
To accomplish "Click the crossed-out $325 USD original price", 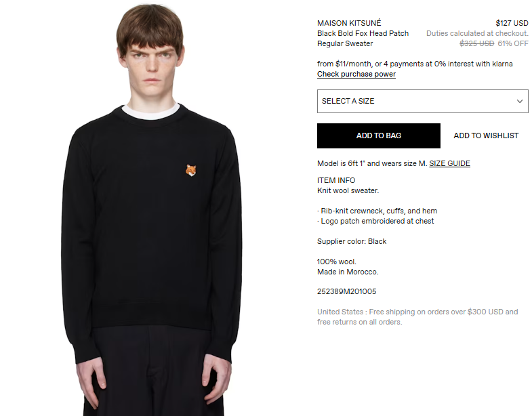I will (476, 43).
